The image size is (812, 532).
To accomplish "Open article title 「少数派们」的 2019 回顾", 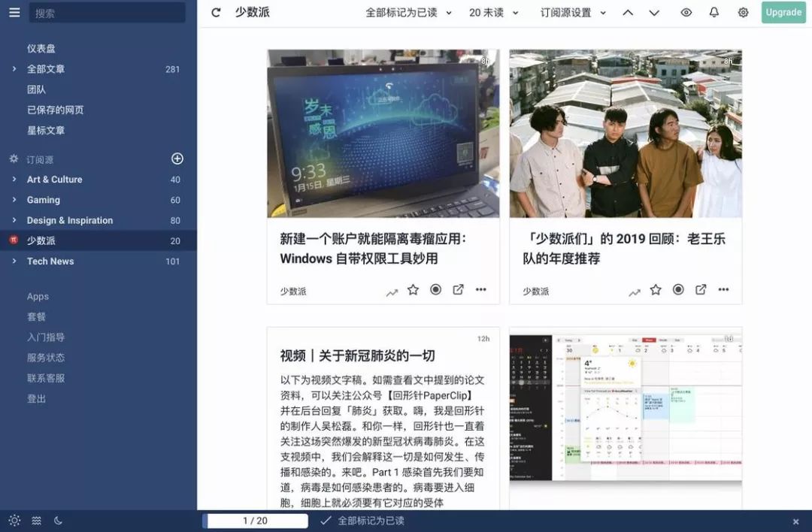I will point(624,249).
